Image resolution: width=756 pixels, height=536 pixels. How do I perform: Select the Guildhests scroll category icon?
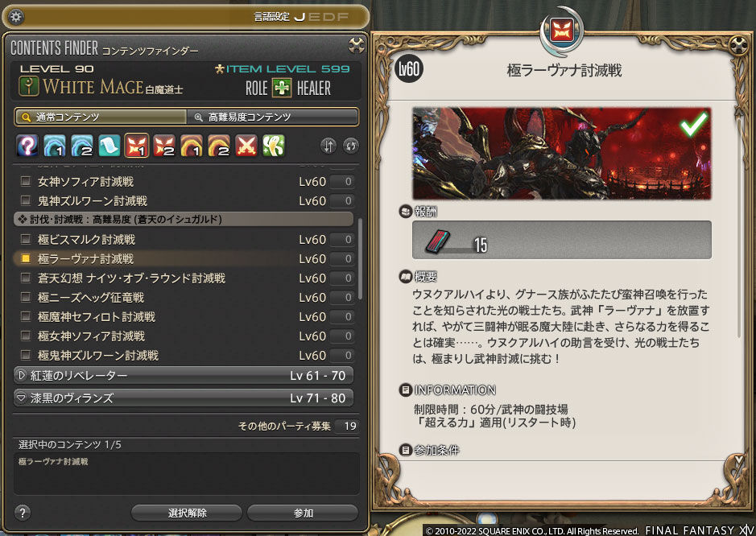[x=109, y=145]
